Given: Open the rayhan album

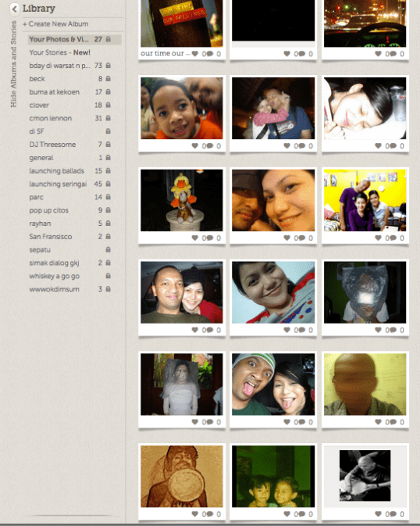Looking at the screenshot, I should coord(41,223).
